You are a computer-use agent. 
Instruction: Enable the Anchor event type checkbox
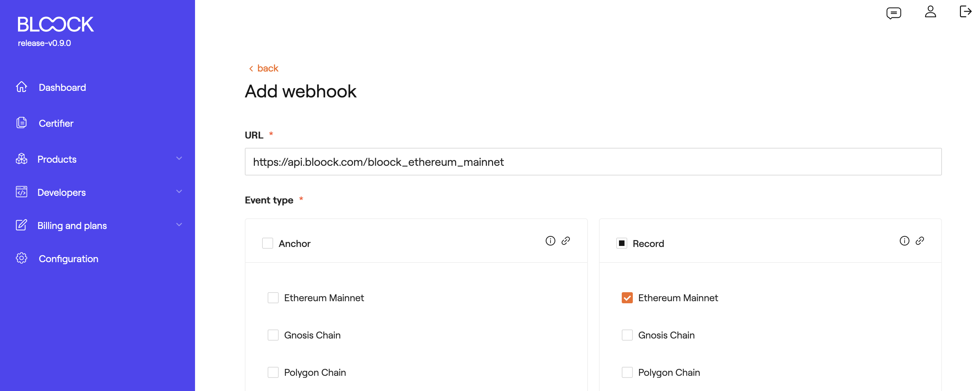(268, 243)
